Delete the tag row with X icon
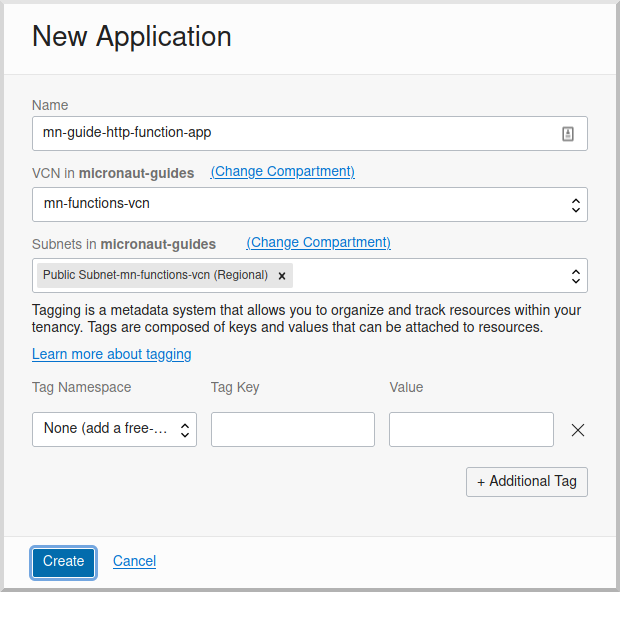This screenshot has height=622, width=620. click(x=578, y=430)
